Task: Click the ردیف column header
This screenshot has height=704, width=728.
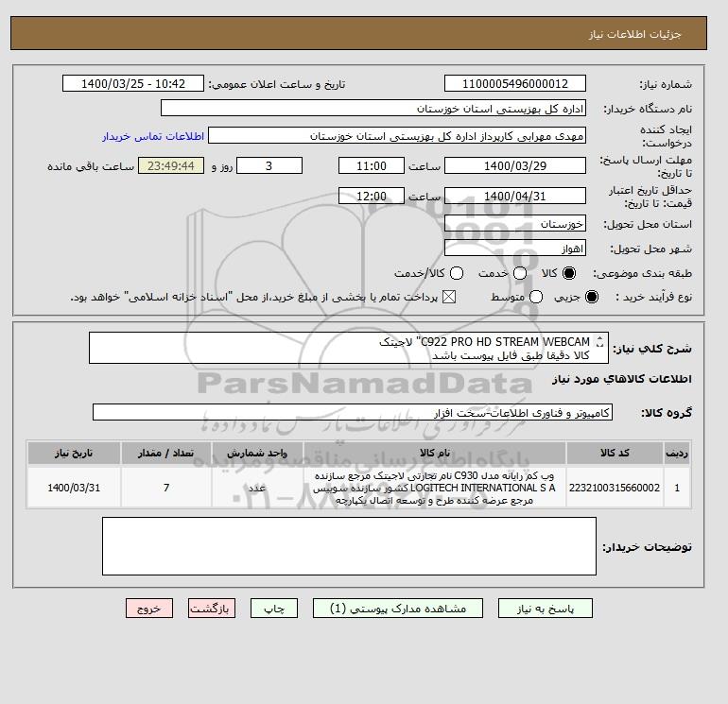Action: point(677,453)
